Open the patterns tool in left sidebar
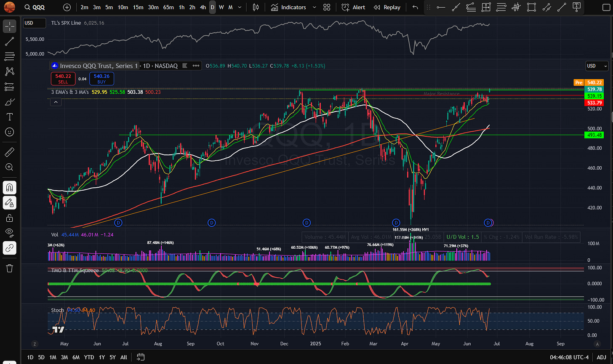The image size is (613, 364). [x=9, y=72]
